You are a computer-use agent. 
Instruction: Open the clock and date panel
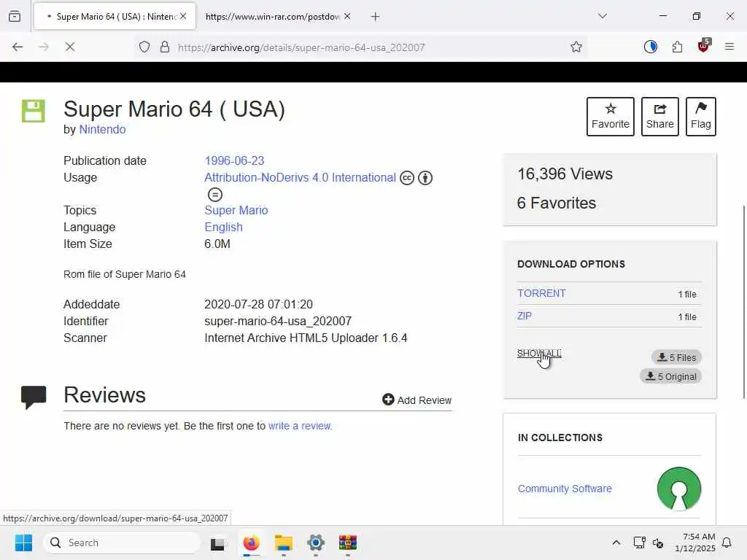[x=695, y=542]
